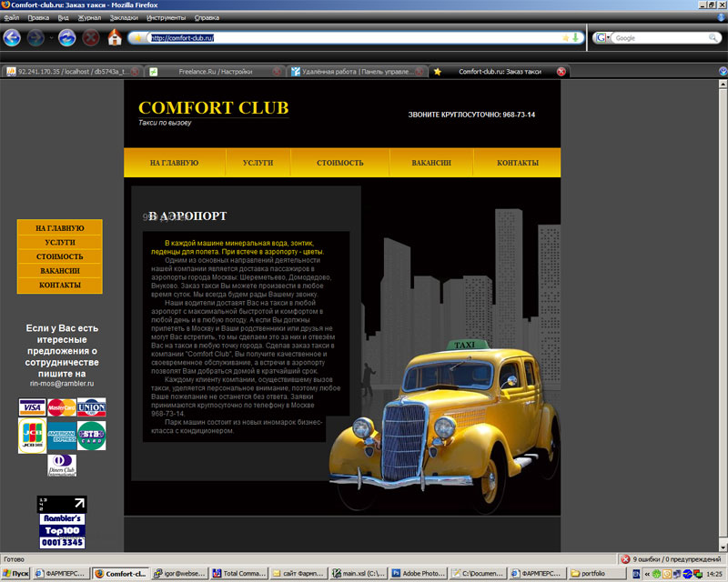This screenshot has width=728, height=582.
Task: Click the Rambler's Top100 counter badge
Action: click(62, 522)
